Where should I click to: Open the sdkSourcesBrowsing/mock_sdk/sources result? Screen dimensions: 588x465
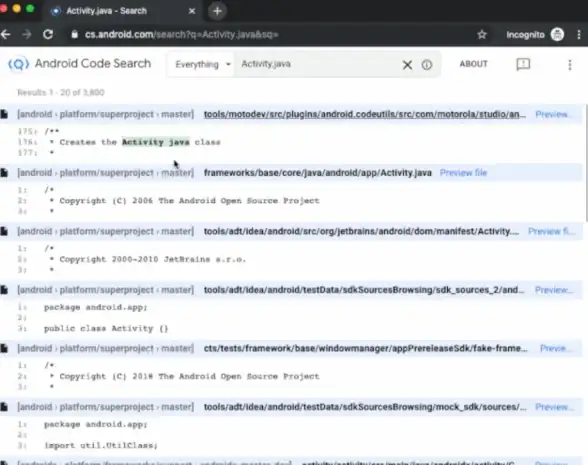[365, 407]
